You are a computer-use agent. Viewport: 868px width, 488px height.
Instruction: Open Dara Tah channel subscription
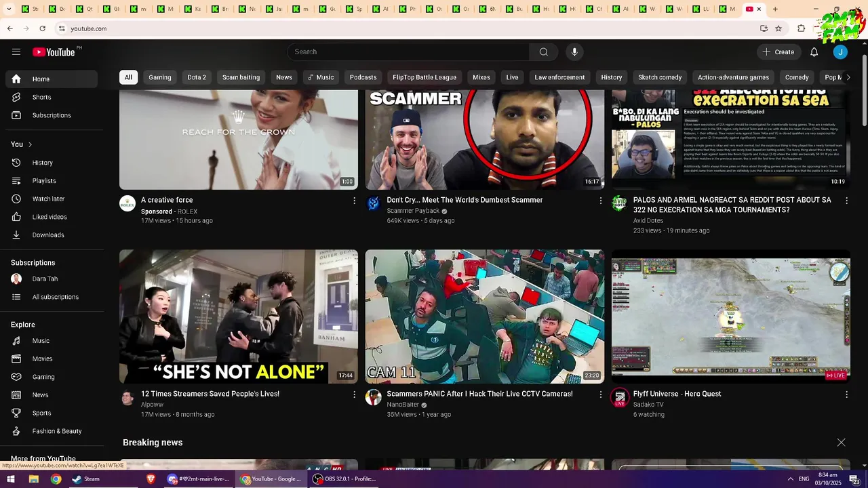[52, 279]
